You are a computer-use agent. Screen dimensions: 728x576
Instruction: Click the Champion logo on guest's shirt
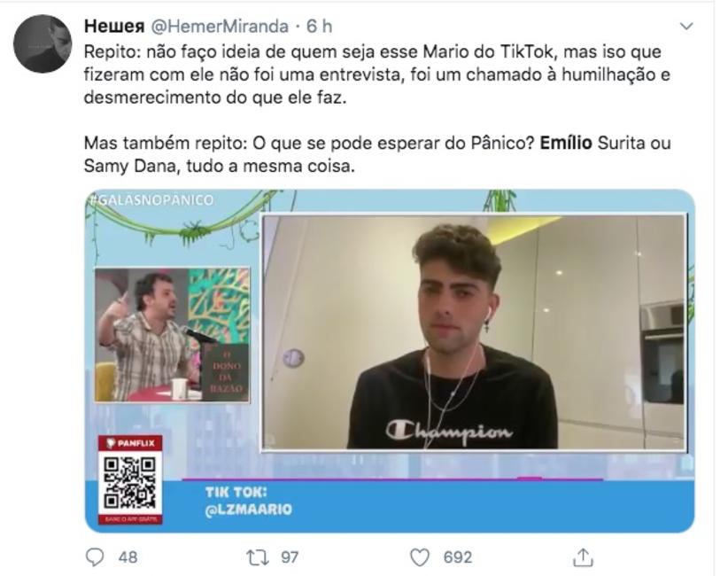[449, 432]
